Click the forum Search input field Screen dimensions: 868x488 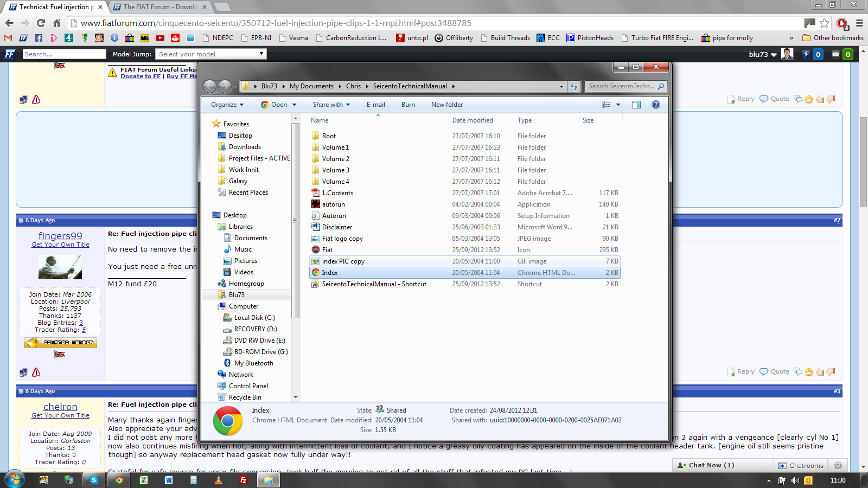(64, 54)
